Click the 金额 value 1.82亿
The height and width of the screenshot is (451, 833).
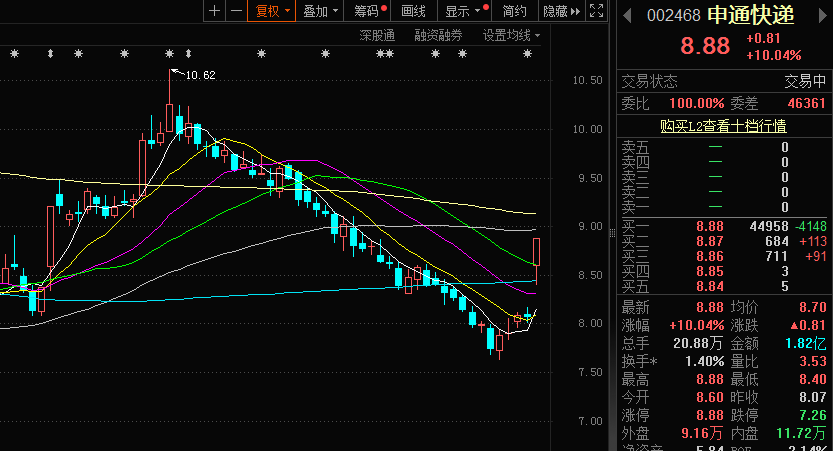[806, 343]
